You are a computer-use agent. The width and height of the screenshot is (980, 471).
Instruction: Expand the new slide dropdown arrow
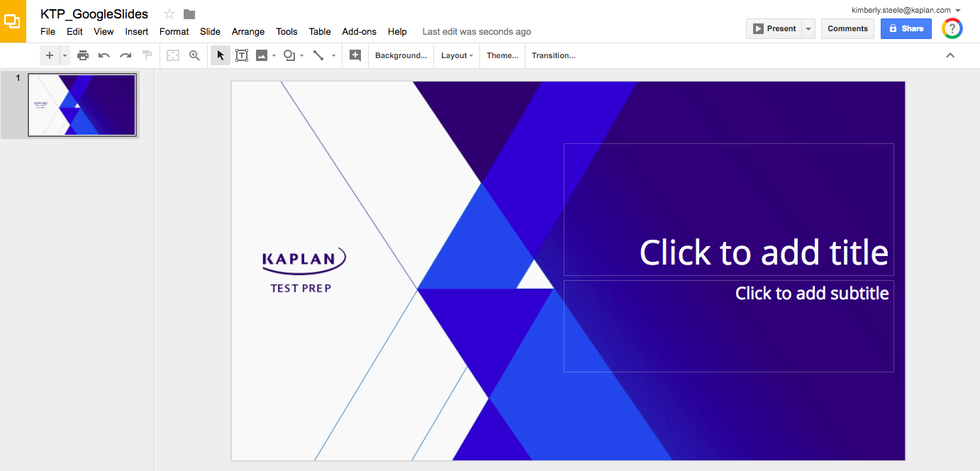[65, 55]
